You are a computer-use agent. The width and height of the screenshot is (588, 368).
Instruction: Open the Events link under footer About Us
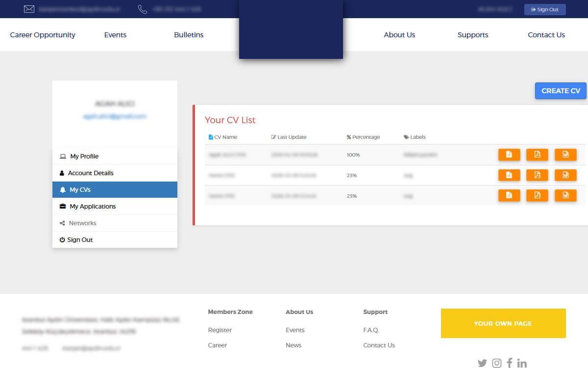tap(295, 330)
